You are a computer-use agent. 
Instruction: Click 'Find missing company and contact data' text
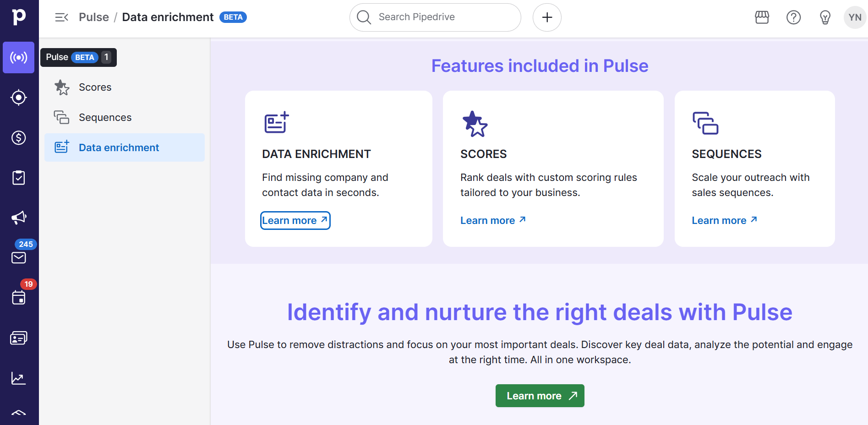pos(325,185)
